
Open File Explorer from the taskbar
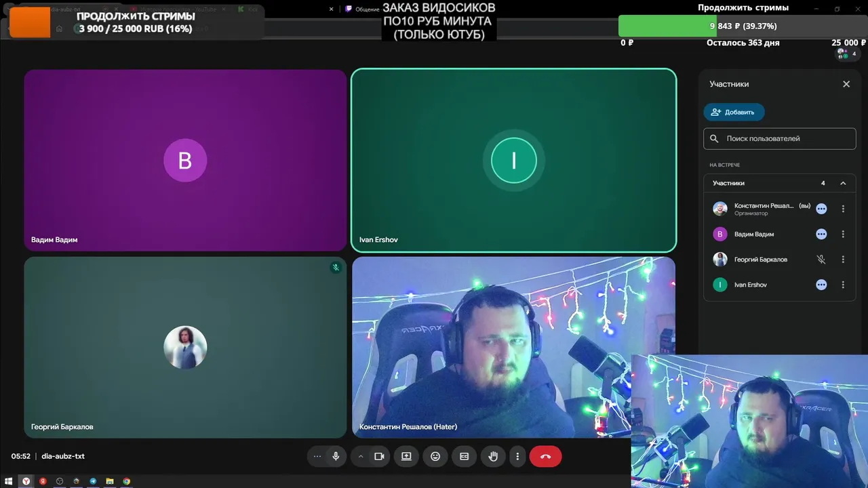tap(109, 481)
